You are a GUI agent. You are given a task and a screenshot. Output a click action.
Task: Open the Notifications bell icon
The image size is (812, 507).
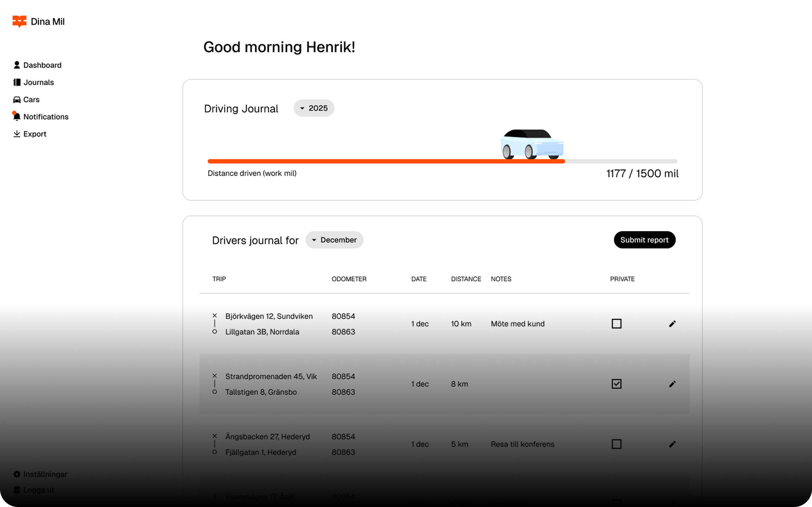[x=17, y=117]
